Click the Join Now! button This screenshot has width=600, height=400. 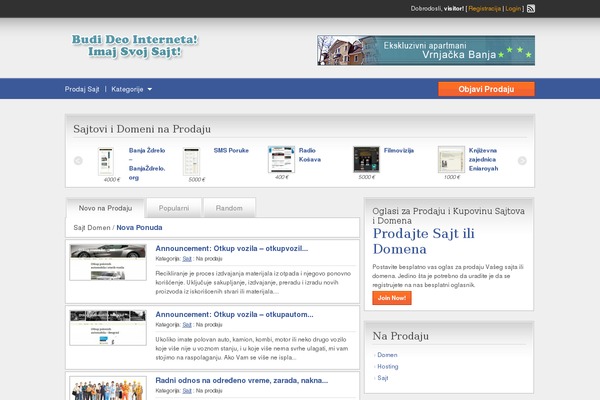point(392,298)
